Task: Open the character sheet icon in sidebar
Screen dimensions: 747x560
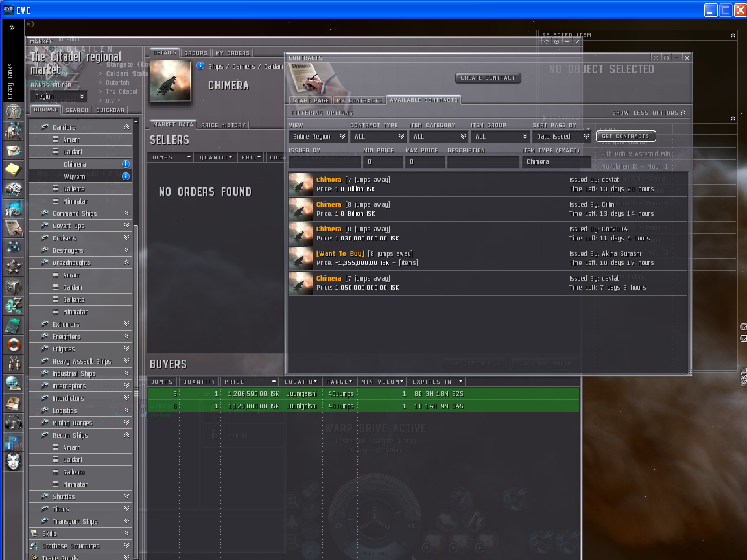Action: (14, 111)
